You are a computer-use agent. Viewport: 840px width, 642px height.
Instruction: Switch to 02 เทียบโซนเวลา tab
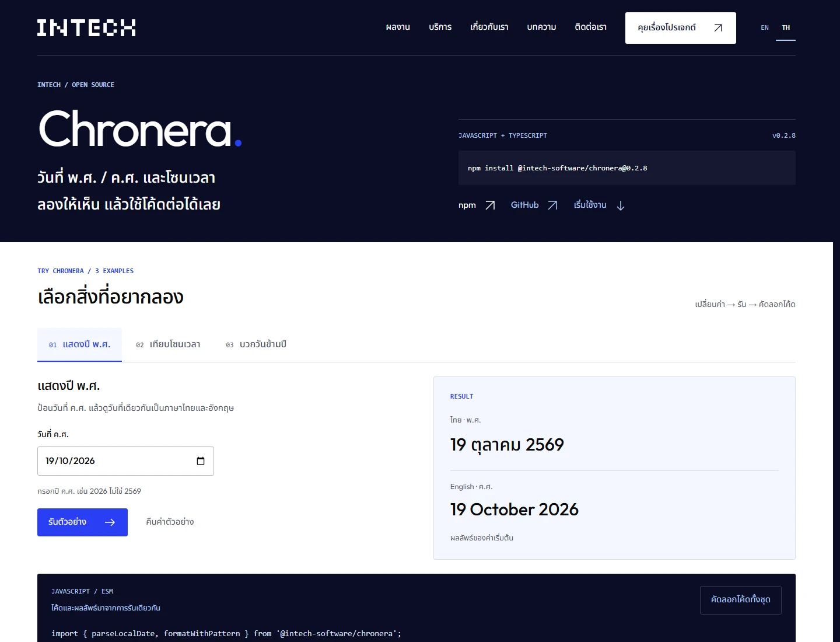[x=168, y=345]
